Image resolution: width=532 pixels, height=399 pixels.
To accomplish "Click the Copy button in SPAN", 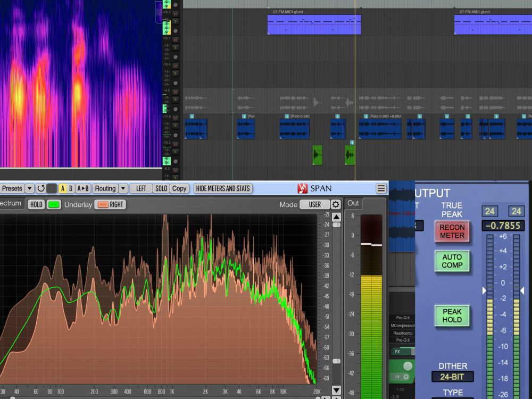I will pos(179,188).
